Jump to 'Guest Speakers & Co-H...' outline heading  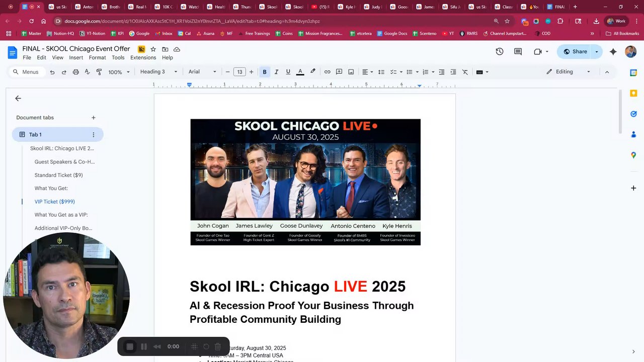pos(64,162)
